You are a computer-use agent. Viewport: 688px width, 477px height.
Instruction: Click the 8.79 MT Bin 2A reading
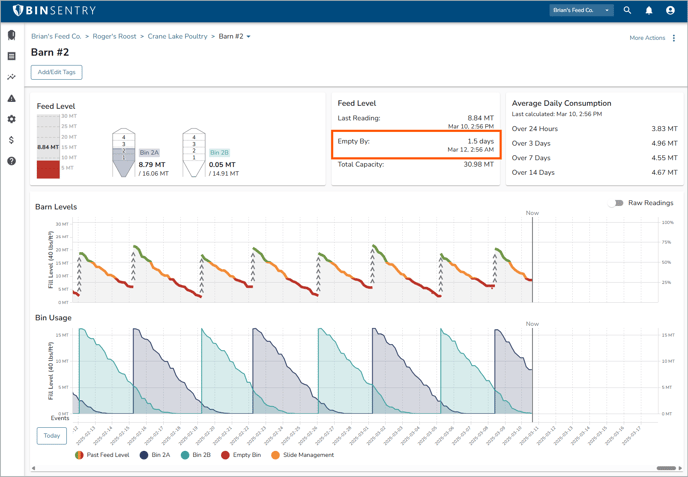[x=152, y=165]
